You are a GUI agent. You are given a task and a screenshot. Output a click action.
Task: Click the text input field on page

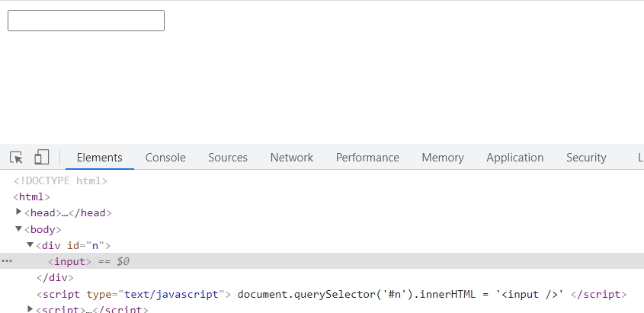(x=86, y=21)
